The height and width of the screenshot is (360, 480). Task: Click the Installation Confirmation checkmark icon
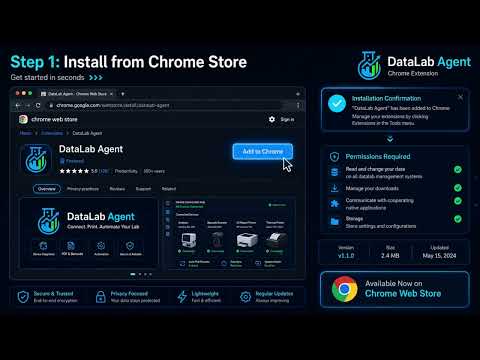point(337,104)
